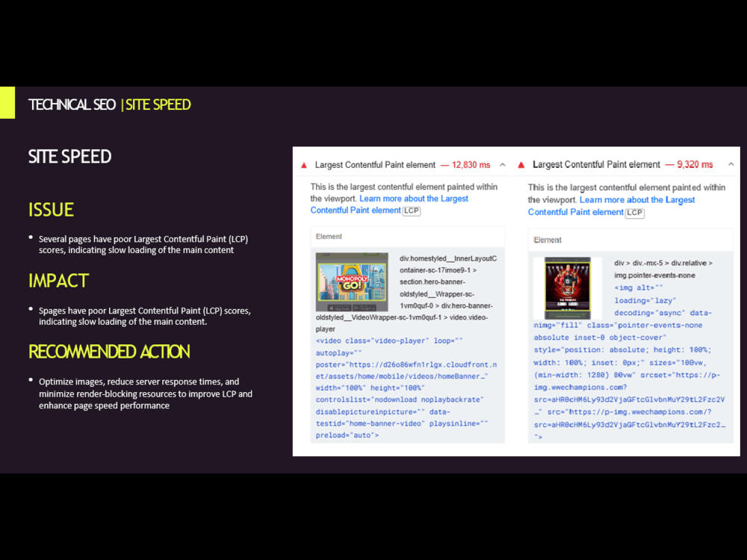The height and width of the screenshot is (560, 747).
Task: Click the Monopoly GO banner thumbnail
Action: click(x=352, y=282)
